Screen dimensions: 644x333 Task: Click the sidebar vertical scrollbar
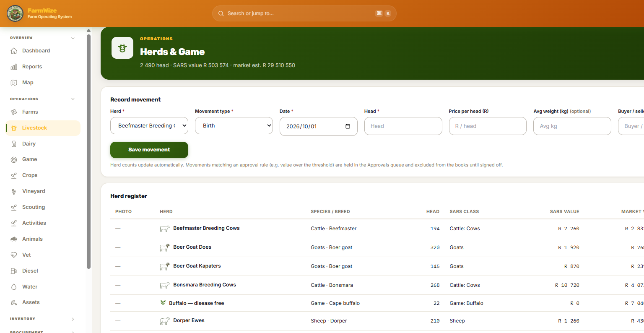click(x=88, y=151)
